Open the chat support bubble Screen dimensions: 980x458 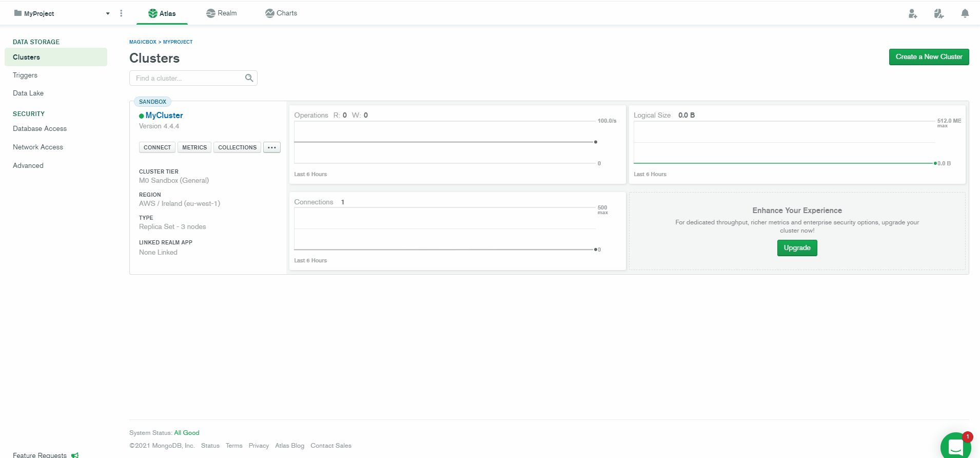(x=955, y=446)
